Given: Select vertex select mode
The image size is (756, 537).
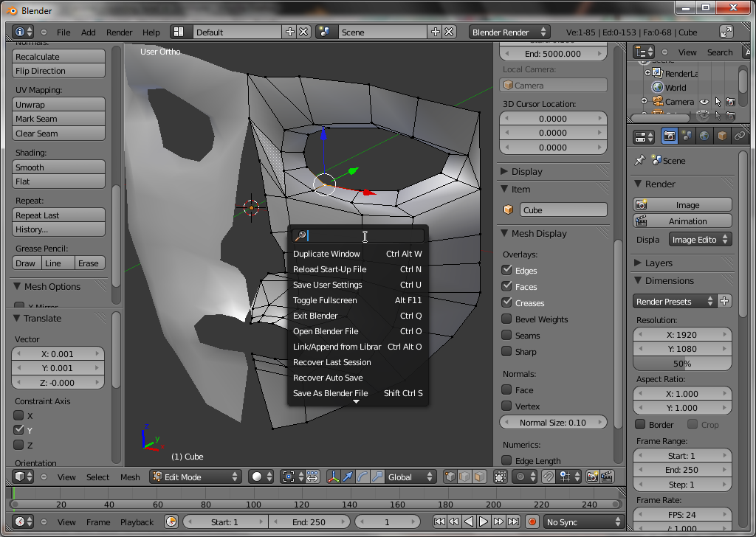Looking at the screenshot, I should pyautogui.click(x=450, y=477).
